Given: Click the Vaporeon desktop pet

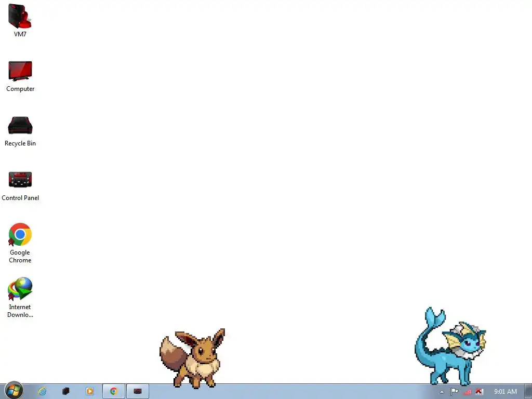Looking at the screenshot, I should (450, 346).
